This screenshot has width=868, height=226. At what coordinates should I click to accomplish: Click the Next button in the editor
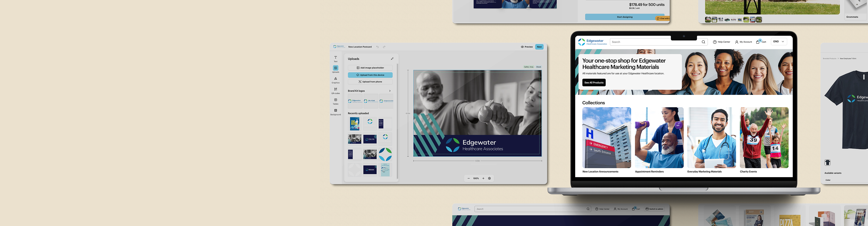[x=539, y=47]
